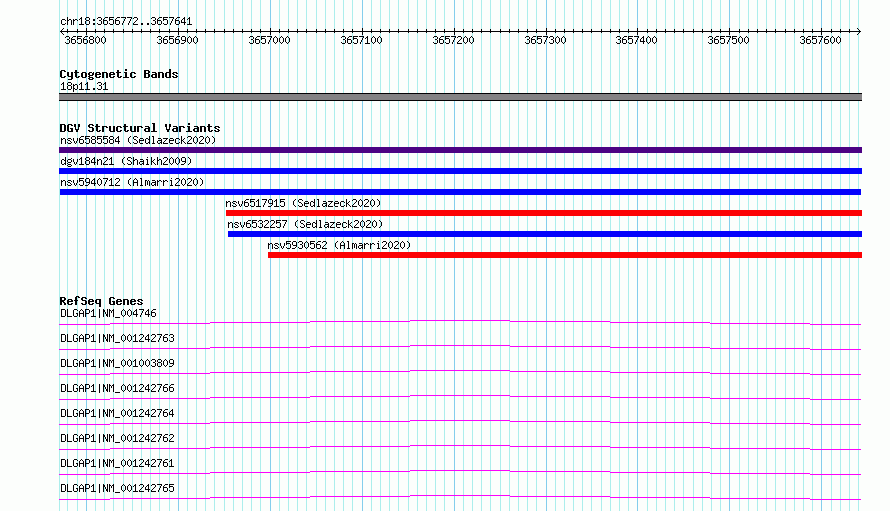This screenshot has height=511, width=890.
Task: Select the 3657200 ruler coordinate
Action: tap(453, 40)
